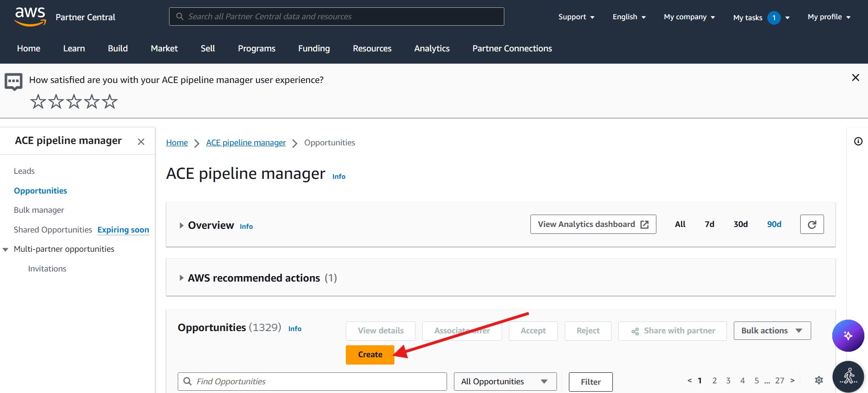The image size is (868, 393).
Task: Click the orange Create button
Action: coord(370,355)
